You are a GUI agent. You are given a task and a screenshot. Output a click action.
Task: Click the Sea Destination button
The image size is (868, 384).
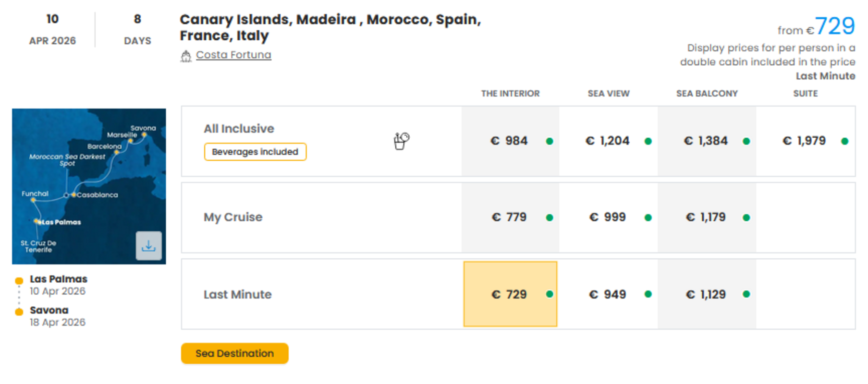[x=234, y=353]
